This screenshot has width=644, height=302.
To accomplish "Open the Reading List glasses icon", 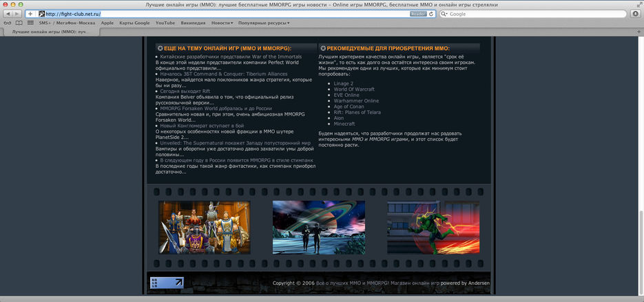I will 8,23.
